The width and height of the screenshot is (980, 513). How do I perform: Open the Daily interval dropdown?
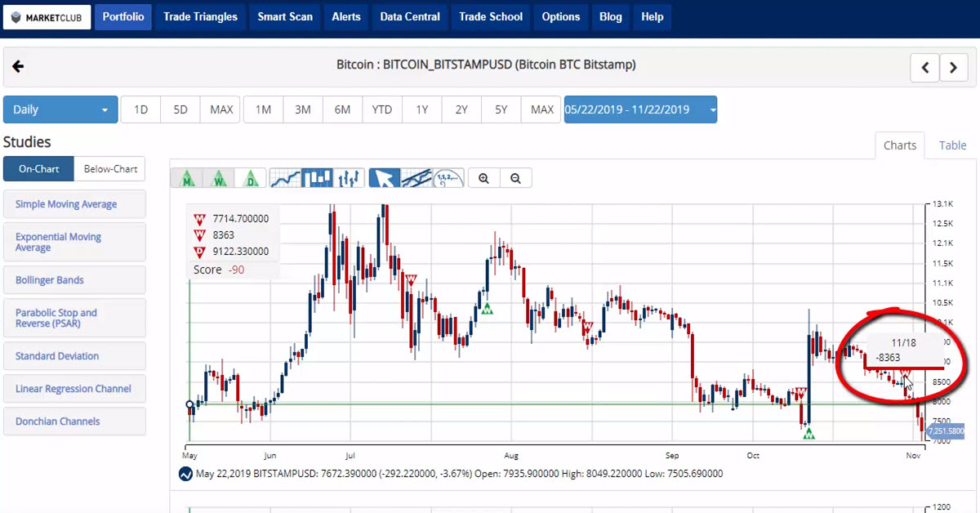60,109
